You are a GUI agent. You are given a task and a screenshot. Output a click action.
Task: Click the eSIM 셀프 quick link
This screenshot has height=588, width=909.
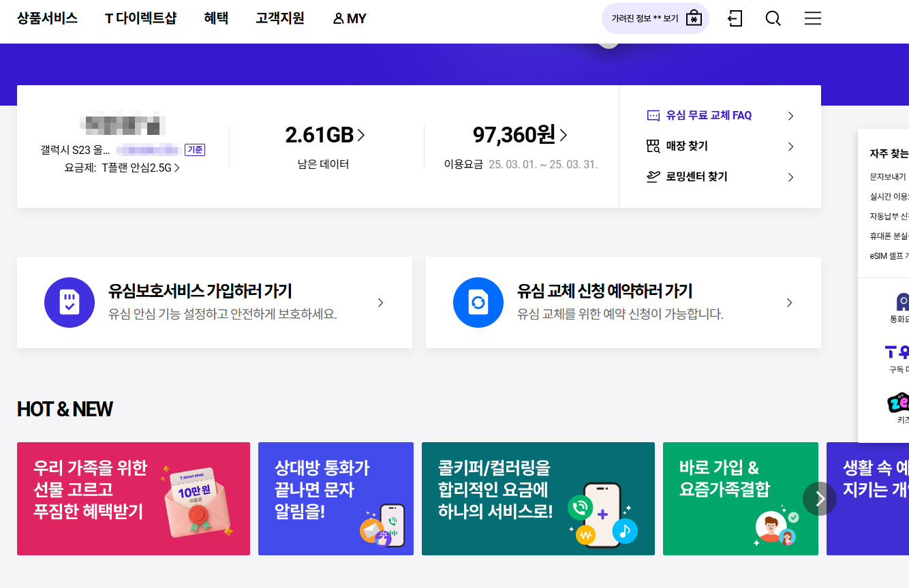889,256
